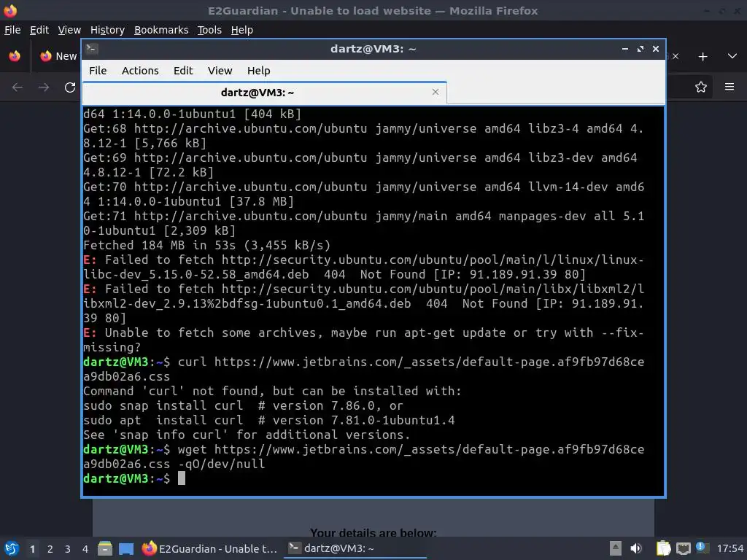Open Firefox File menu
Viewport: 747px width, 560px height.
pyautogui.click(x=12, y=30)
